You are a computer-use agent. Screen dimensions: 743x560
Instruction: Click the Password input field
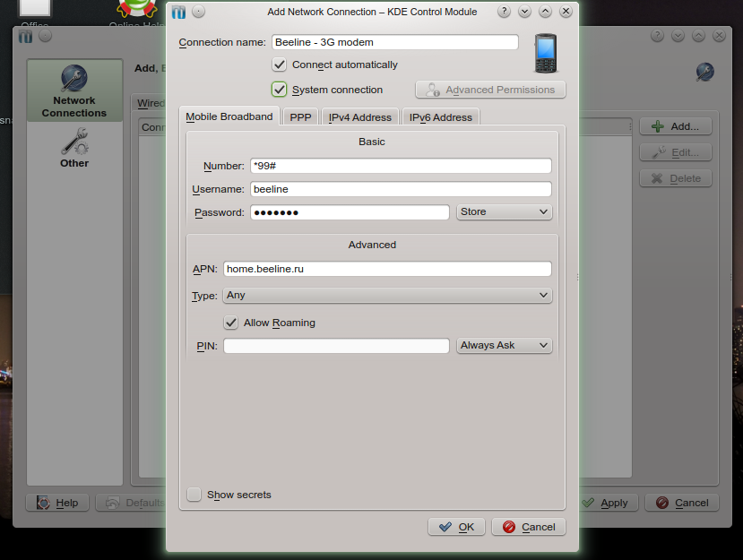[x=350, y=212]
